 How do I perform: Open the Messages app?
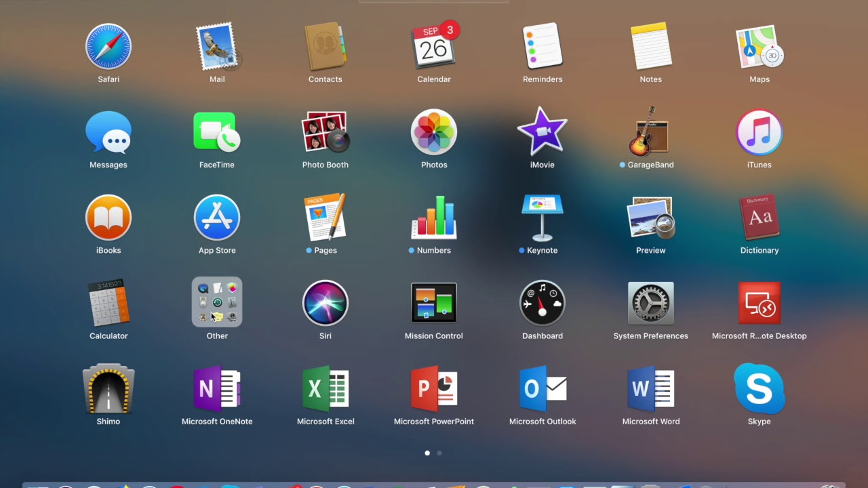[108, 132]
